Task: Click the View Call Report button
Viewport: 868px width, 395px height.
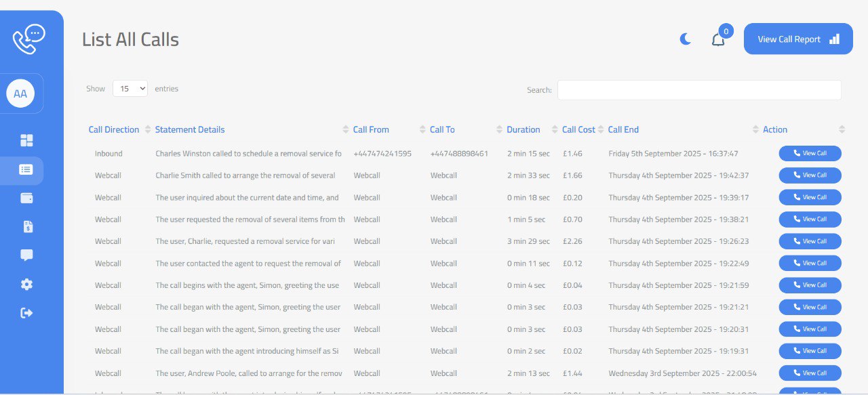Action: (798, 39)
